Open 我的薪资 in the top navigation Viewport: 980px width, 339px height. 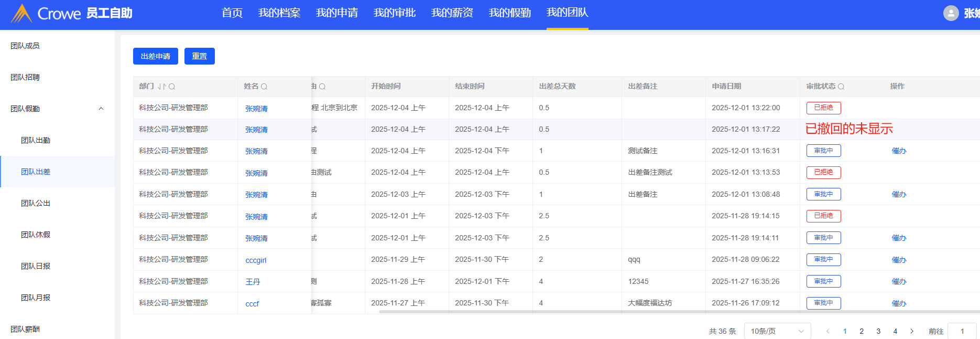(452, 13)
